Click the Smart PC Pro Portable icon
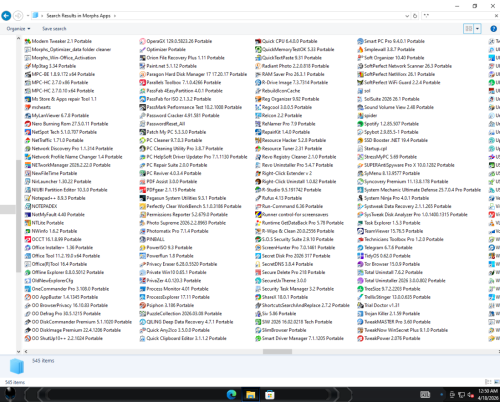 pos(360,41)
